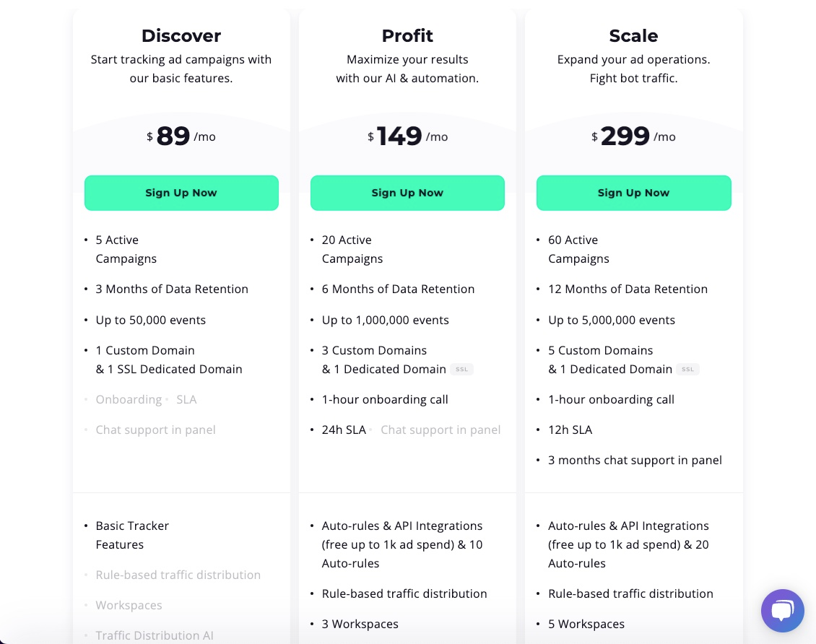The width and height of the screenshot is (816, 644).
Task: Sign up for the Discover plan
Action: [181, 193]
